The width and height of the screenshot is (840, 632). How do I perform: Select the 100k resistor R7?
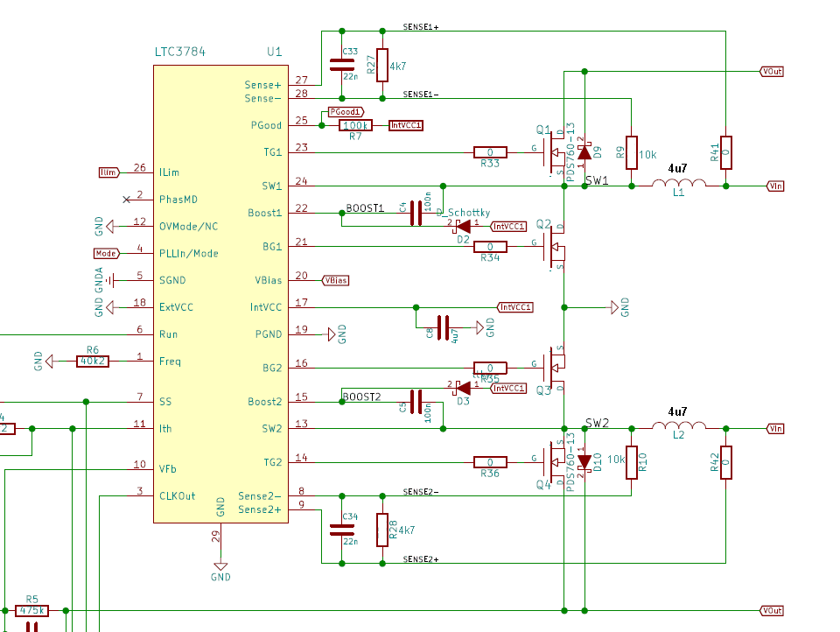click(355, 125)
